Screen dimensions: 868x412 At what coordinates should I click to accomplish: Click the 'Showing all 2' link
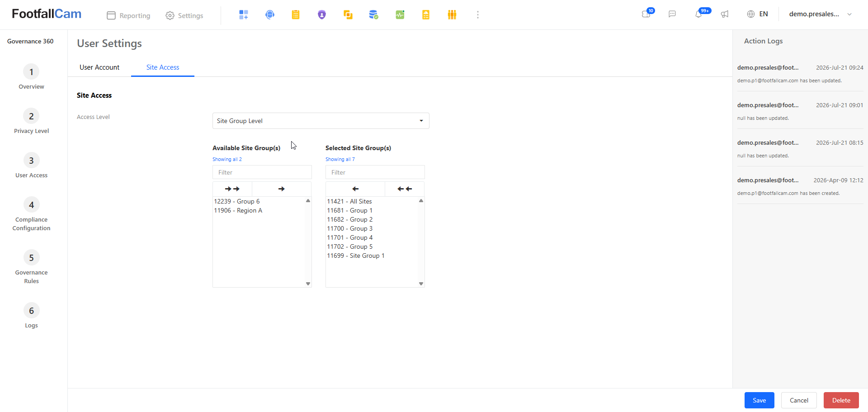[x=227, y=159]
